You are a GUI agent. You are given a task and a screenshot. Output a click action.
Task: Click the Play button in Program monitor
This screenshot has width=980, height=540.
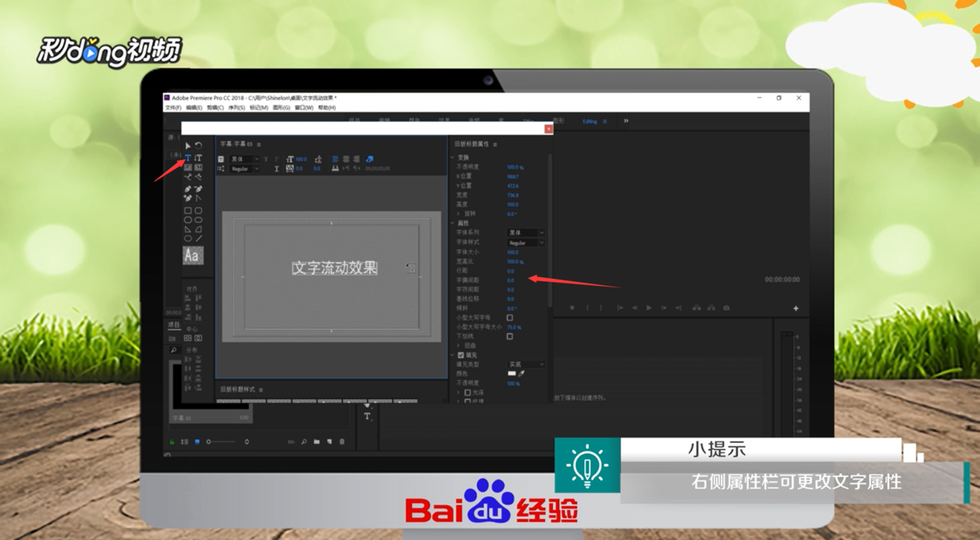[648, 308]
